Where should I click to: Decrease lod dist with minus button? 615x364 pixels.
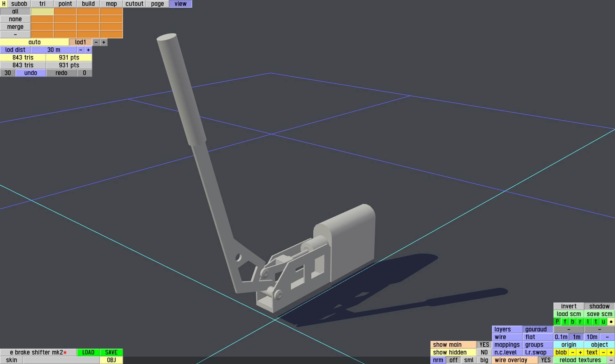(81, 50)
